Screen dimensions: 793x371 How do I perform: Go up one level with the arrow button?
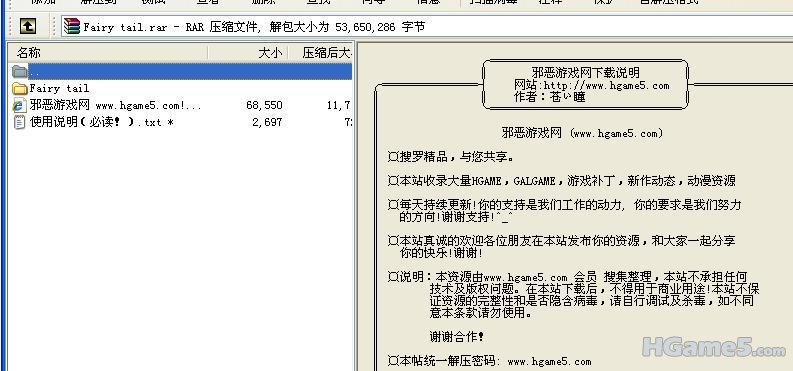(28, 26)
